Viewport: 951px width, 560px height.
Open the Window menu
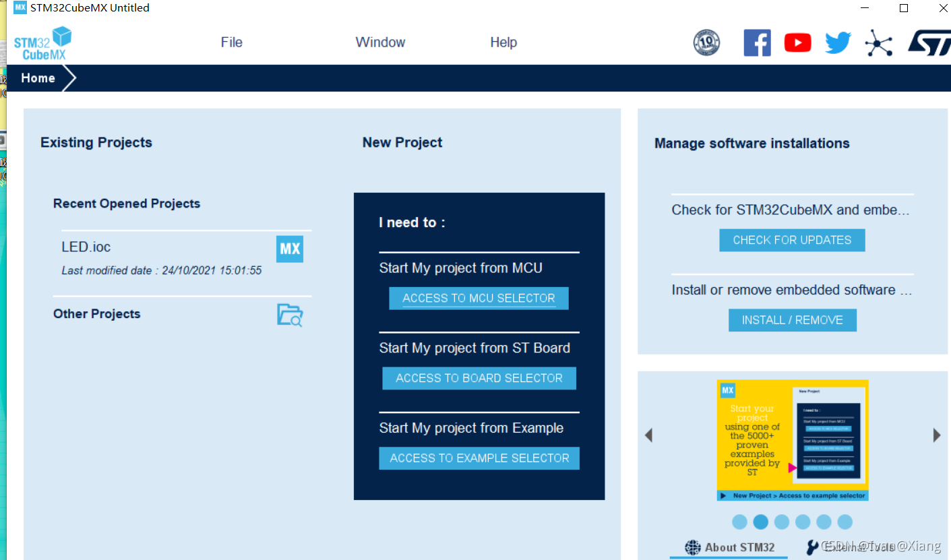click(380, 42)
